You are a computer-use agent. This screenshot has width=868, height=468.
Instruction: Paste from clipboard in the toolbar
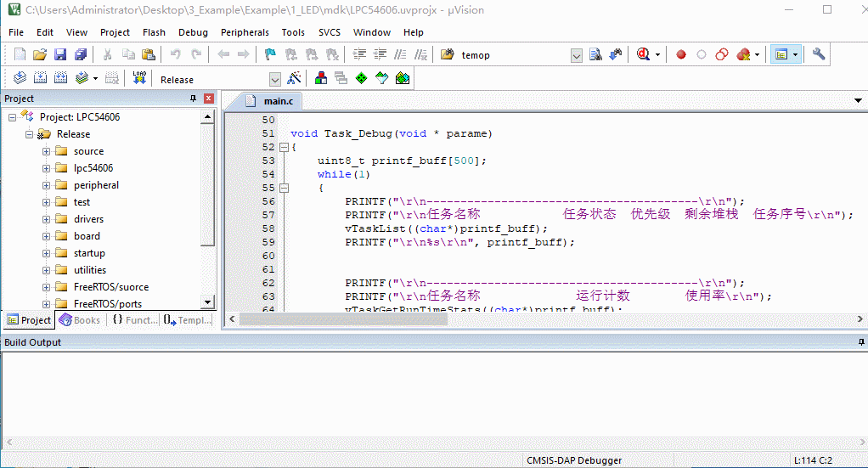coord(149,54)
